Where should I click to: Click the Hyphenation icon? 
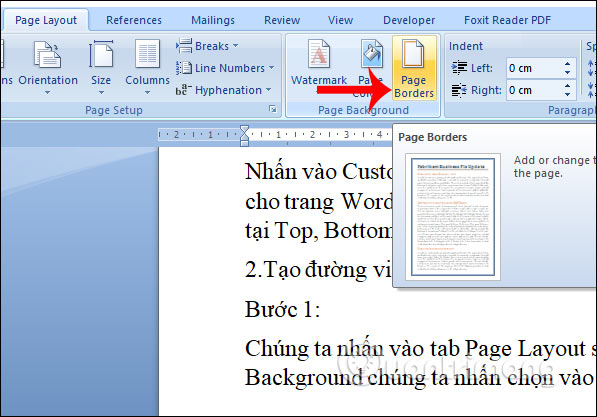pos(184,90)
